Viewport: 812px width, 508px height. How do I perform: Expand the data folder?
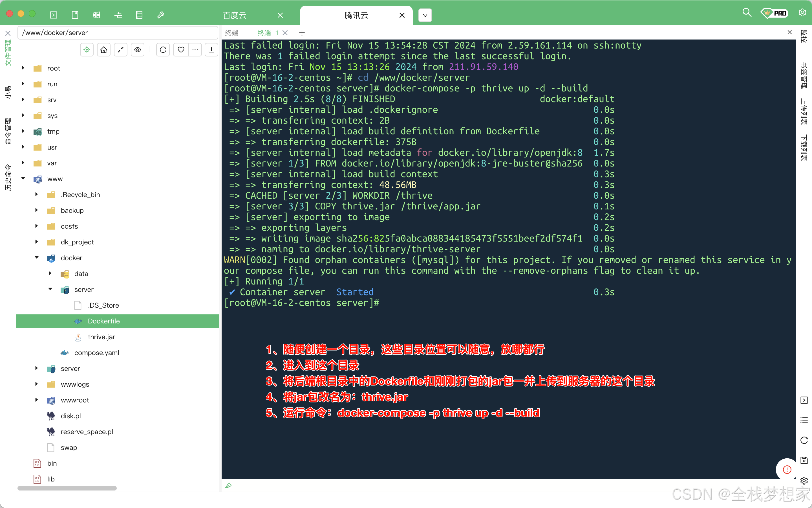pyautogui.click(x=50, y=273)
